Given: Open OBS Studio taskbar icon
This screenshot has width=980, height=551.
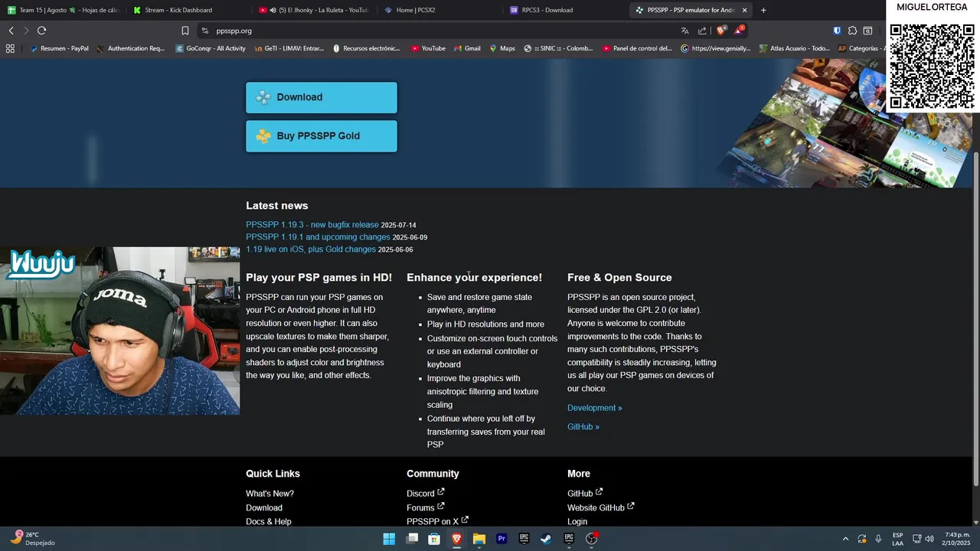Looking at the screenshot, I should (591, 539).
